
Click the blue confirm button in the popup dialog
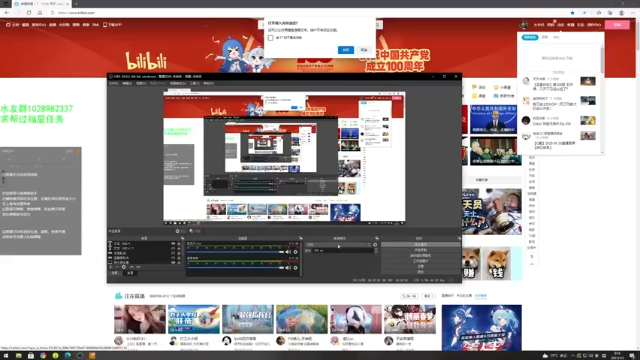[346, 50]
